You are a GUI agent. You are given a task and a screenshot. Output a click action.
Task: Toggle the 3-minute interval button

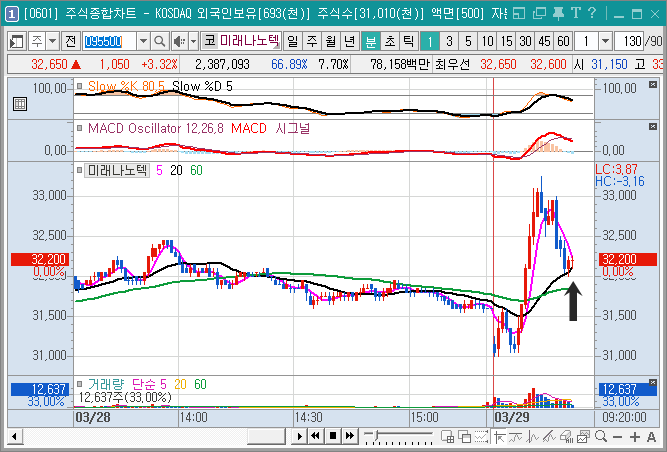click(449, 41)
